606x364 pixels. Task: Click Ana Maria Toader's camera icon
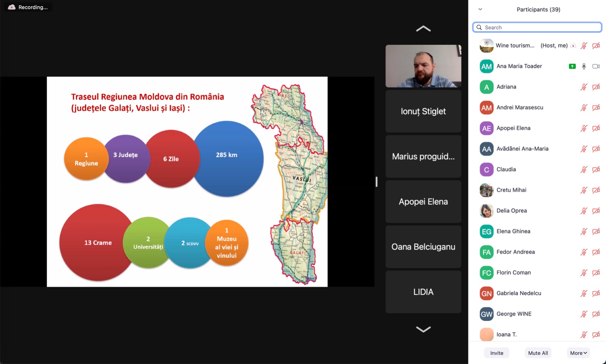click(x=596, y=66)
